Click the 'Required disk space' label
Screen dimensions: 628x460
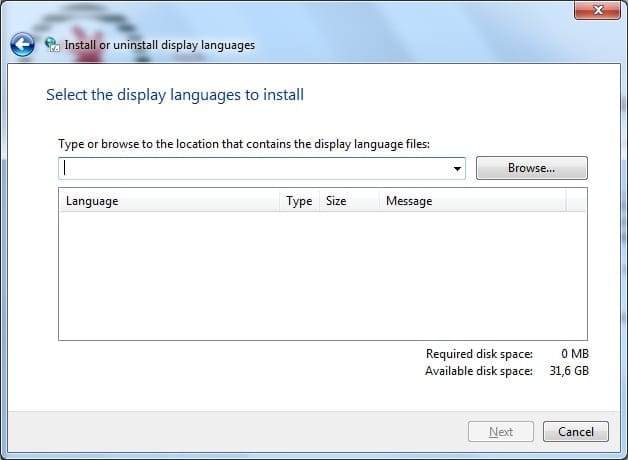pos(479,354)
